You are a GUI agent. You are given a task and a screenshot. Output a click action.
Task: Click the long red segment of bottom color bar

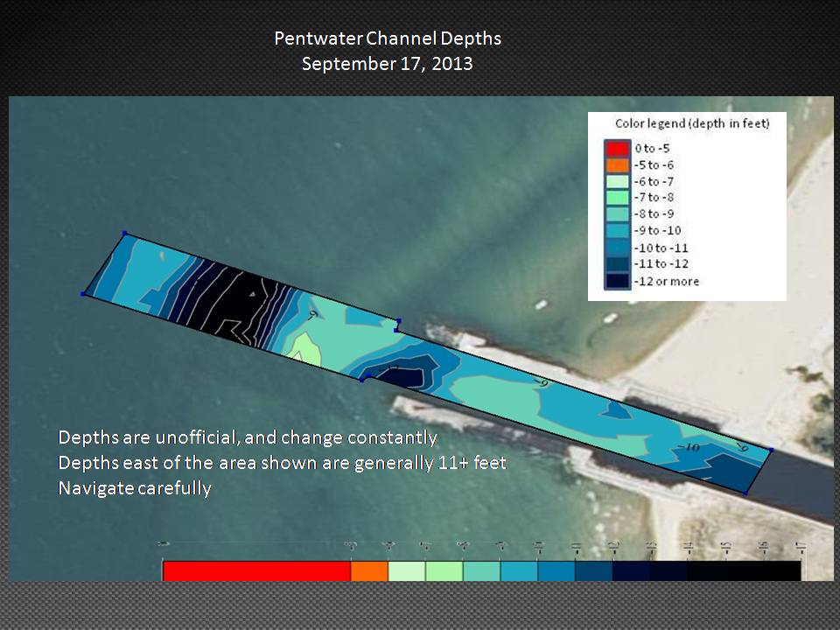[x=256, y=570]
